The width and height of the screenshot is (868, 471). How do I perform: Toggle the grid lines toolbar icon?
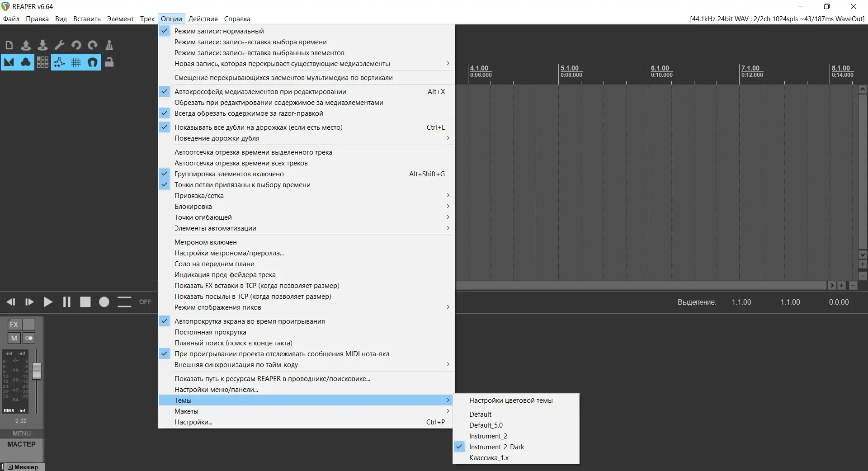(x=76, y=62)
